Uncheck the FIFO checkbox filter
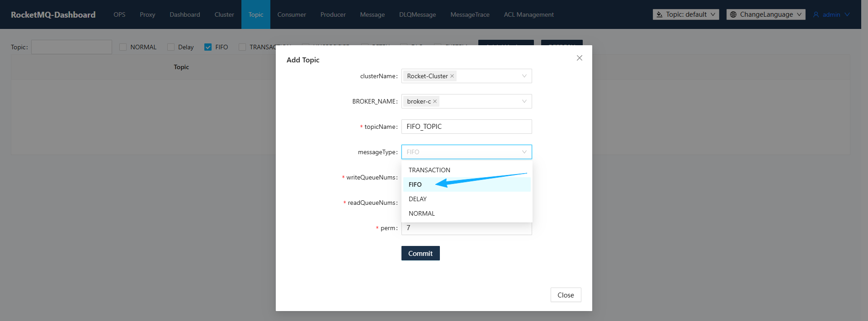The height and width of the screenshot is (321, 868). pyautogui.click(x=208, y=47)
